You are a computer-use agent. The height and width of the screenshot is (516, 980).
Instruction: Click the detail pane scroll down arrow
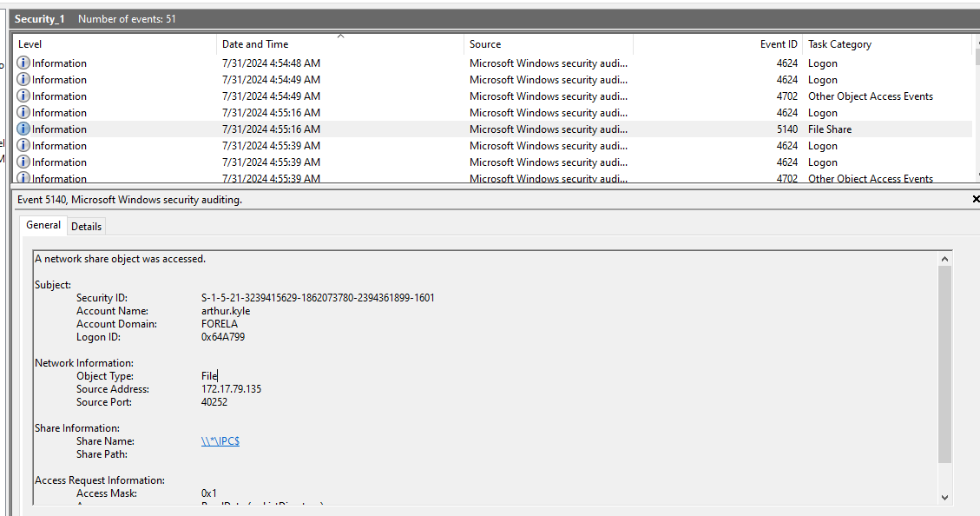[x=944, y=498]
